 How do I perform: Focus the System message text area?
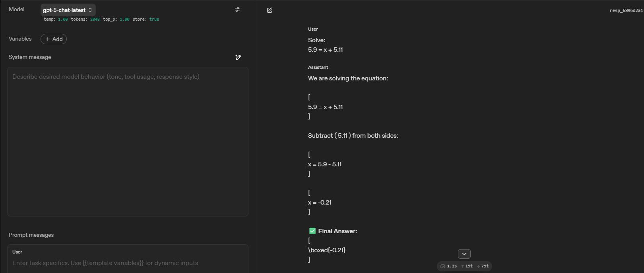128,141
